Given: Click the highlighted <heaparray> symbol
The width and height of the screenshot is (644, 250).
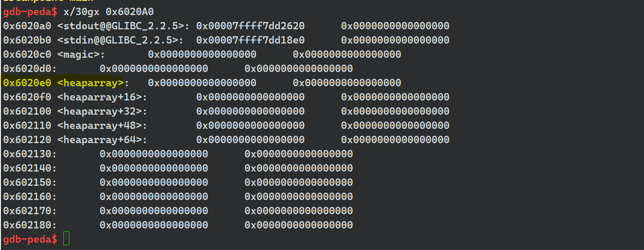Looking at the screenshot, I should (91, 83).
